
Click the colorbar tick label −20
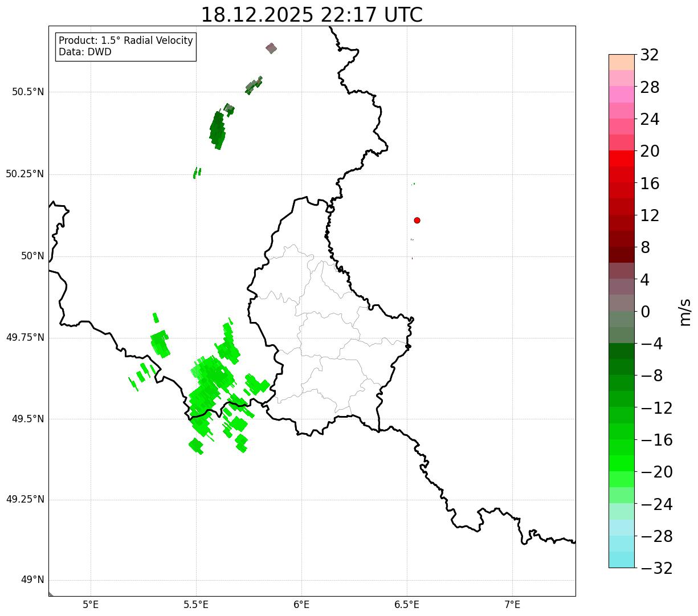(656, 472)
